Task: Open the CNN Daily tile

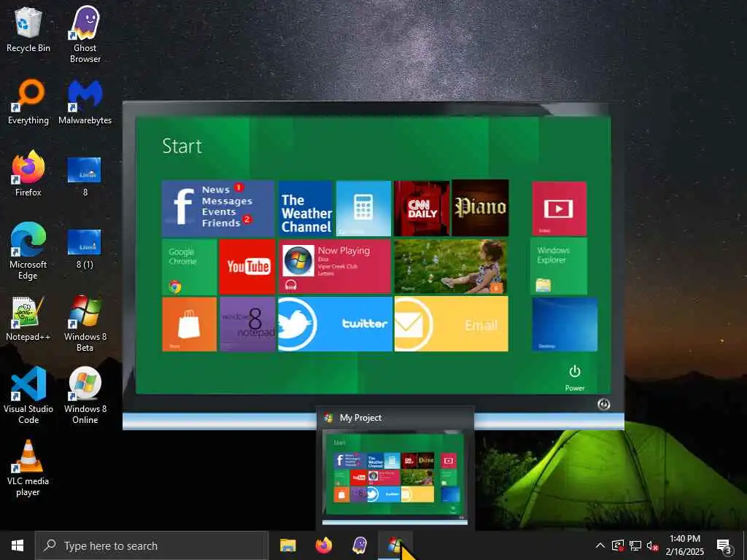Action: click(422, 208)
